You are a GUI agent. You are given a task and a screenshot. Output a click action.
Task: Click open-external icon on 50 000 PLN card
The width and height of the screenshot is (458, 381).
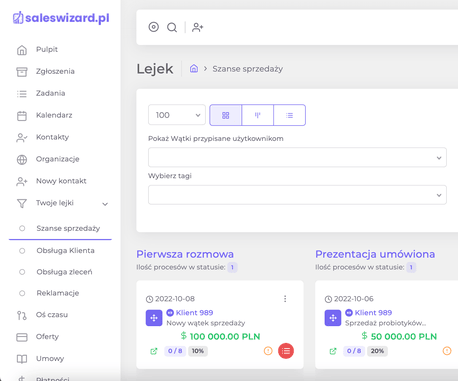click(333, 351)
